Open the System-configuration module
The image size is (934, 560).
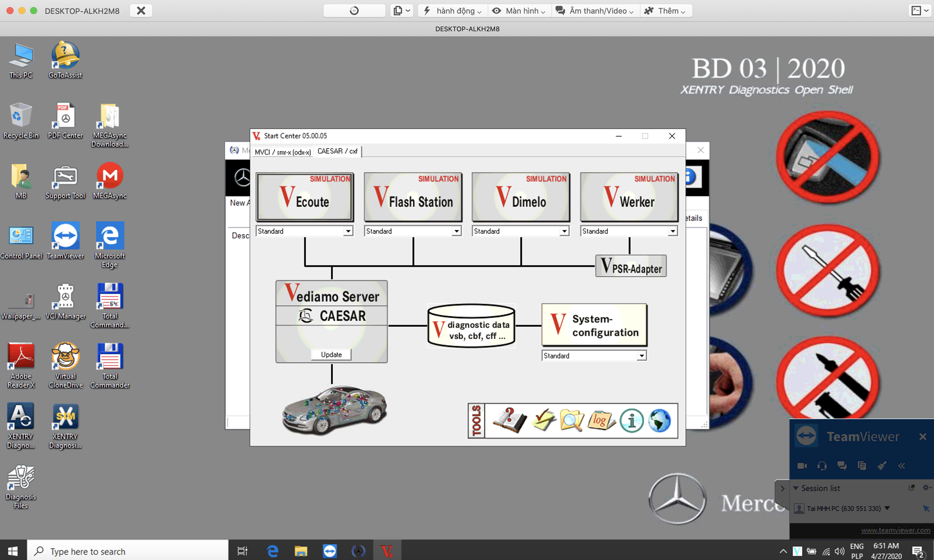pos(594,325)
